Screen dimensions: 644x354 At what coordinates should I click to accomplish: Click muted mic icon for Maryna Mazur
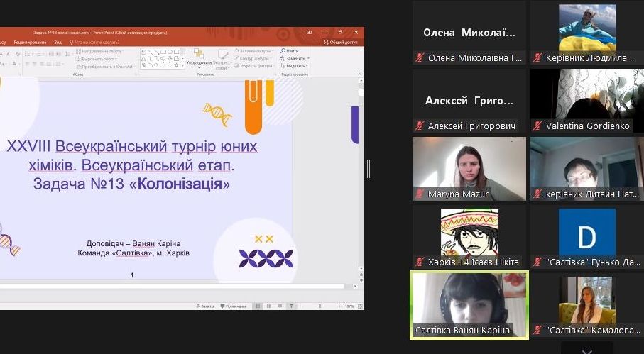coord(420,194)
